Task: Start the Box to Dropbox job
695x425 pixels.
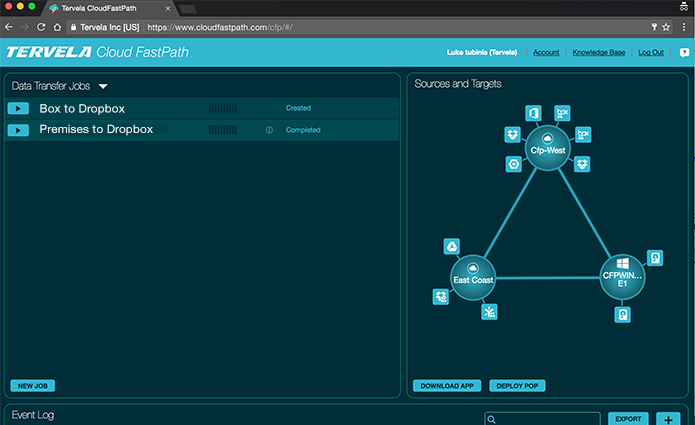Action: [20, 108]
